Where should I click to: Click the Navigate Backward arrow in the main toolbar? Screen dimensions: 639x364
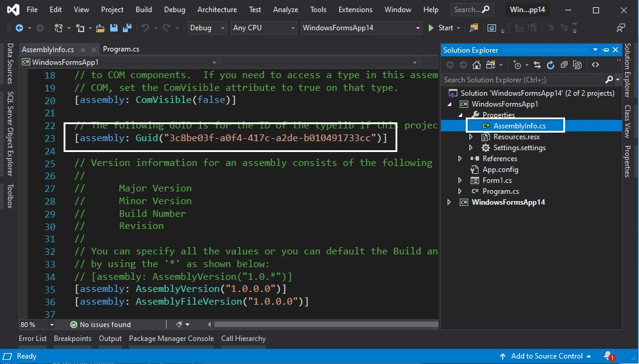coord(19,28)
